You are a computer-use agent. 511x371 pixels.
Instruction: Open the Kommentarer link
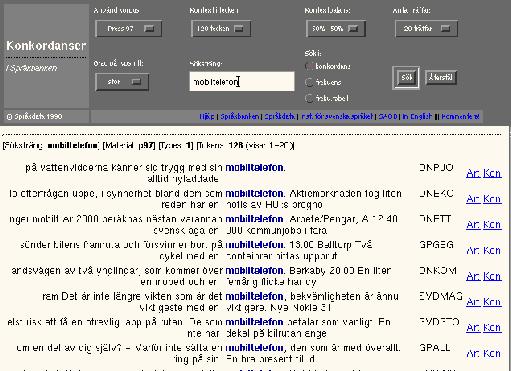pos(460,117)
